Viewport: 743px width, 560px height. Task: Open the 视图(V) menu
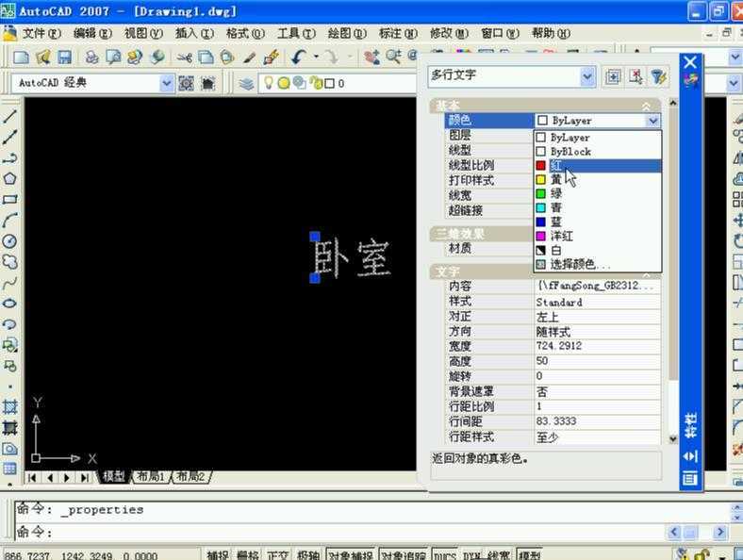(143, 34)
